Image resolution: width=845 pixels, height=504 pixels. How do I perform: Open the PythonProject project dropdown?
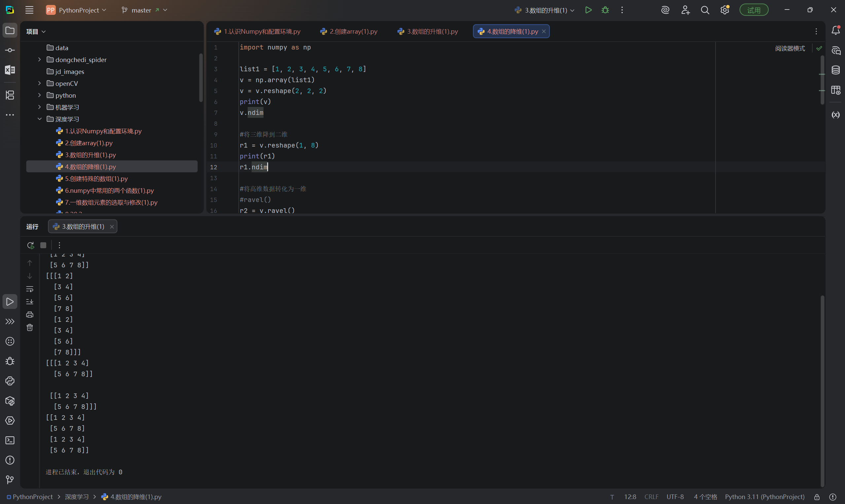coord(77,10)
